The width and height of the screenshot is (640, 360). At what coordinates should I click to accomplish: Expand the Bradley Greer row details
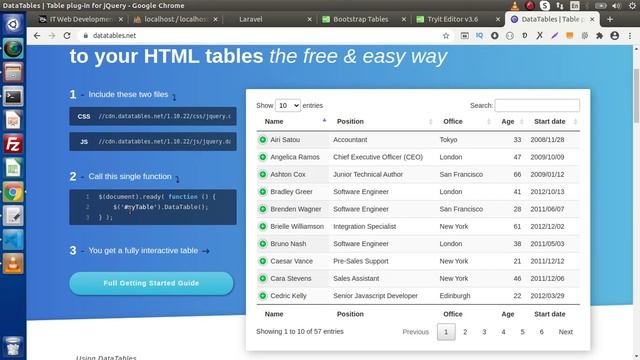click(262, 191)
